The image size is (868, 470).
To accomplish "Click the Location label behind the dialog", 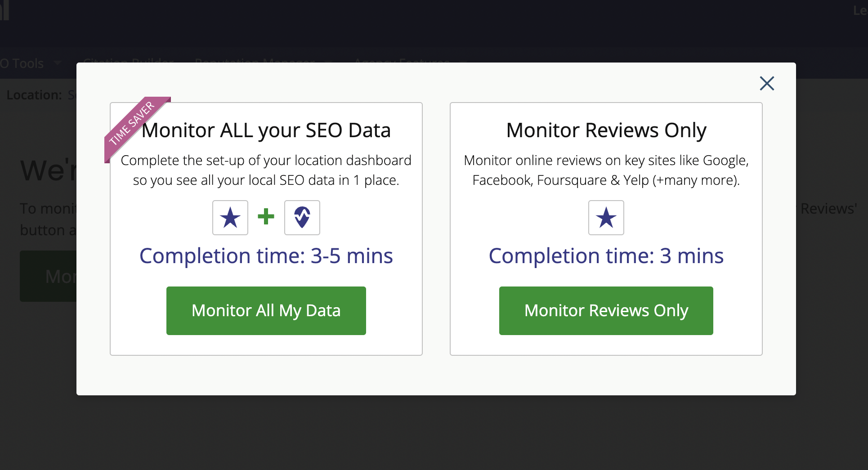I will point(34,95).
